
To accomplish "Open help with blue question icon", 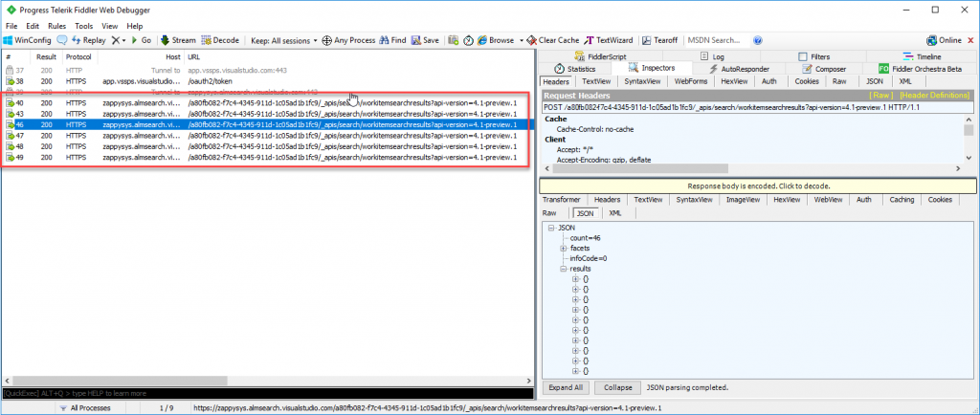I will click(758, 40).
